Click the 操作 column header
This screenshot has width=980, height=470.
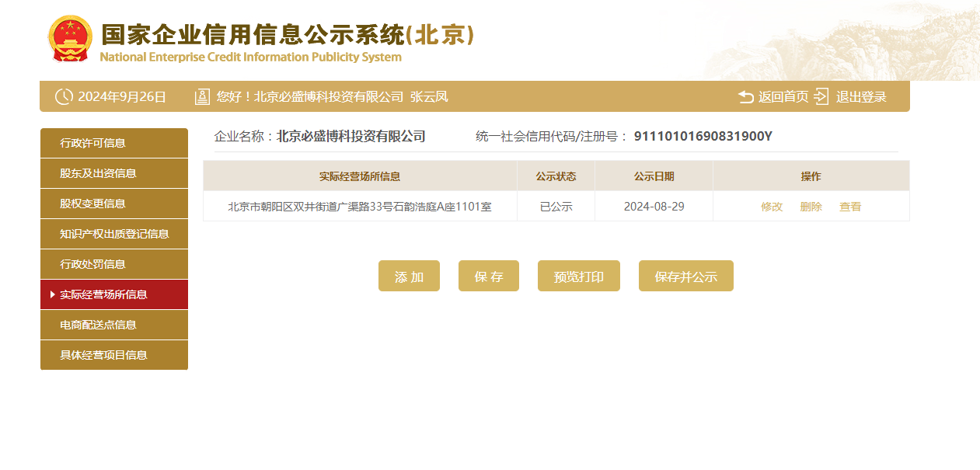pyautogui.click(x=811, y=176)
